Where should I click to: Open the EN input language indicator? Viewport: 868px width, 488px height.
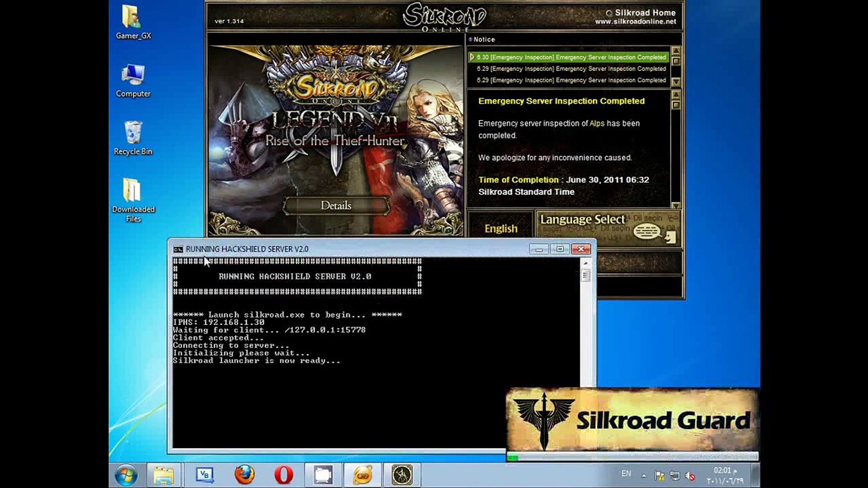pyautogui.click(x=626, y=474)
